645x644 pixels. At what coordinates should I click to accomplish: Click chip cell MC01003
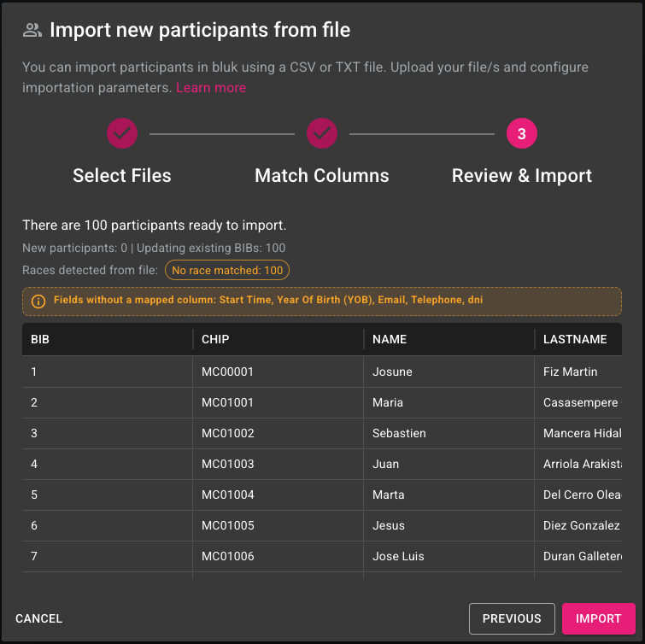point(228,464)
